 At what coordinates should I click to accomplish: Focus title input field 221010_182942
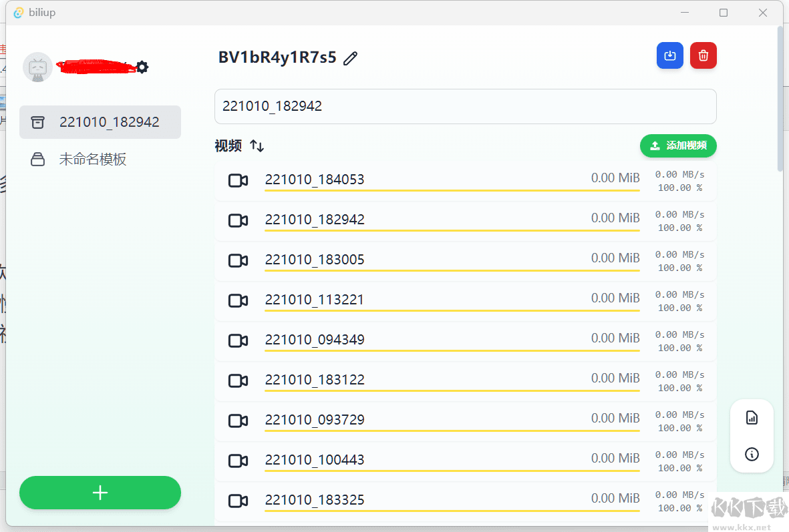(x=466, y=107)
